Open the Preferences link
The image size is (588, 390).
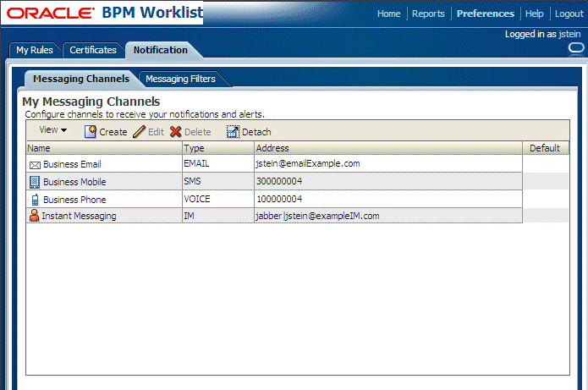(486, 14)
